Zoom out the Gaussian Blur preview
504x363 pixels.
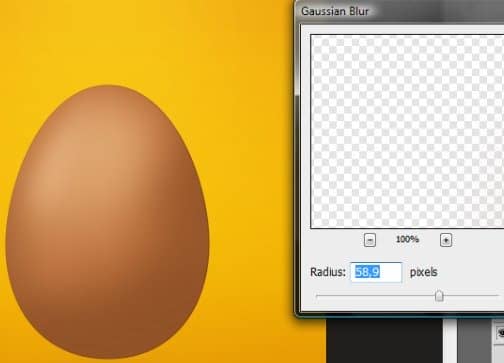370,240
